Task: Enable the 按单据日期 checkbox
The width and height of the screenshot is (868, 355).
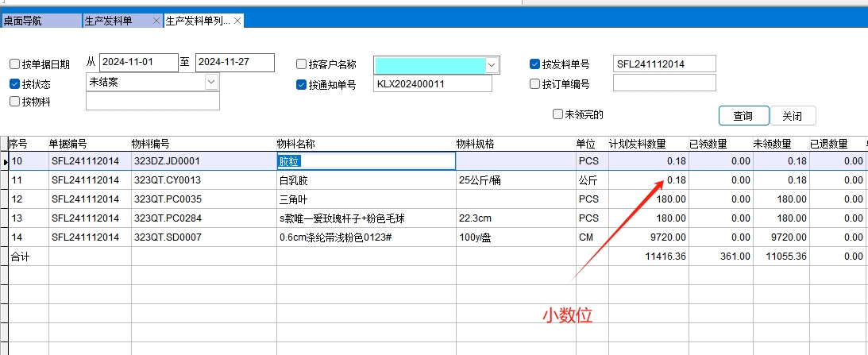Action: tap(14, 64)
